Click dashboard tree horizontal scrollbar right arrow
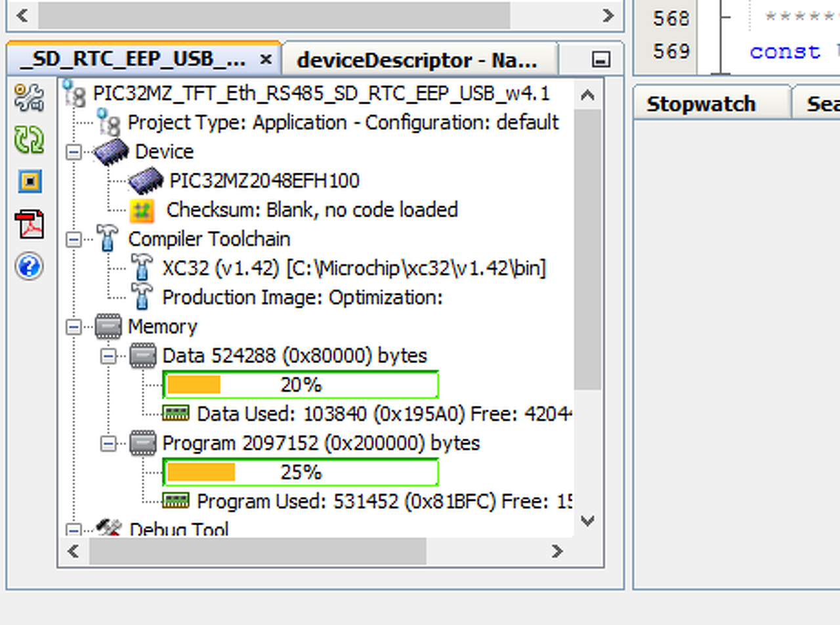 pyautogui.click(x=557, y=551)
